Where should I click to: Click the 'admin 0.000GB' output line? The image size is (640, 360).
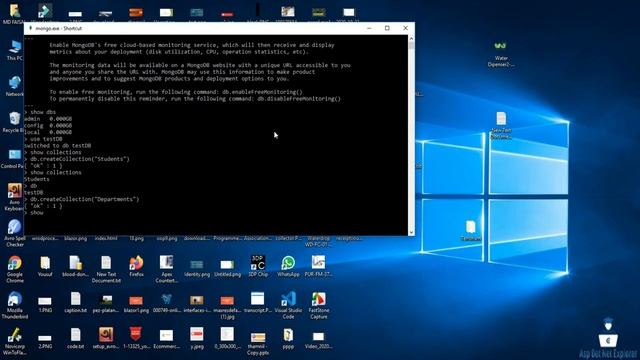pos(48,119)
